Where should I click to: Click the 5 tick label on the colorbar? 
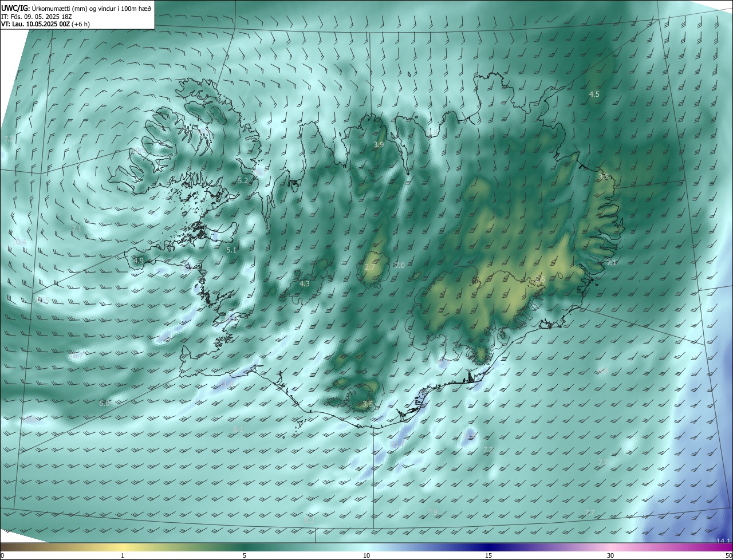coord(245,555)
